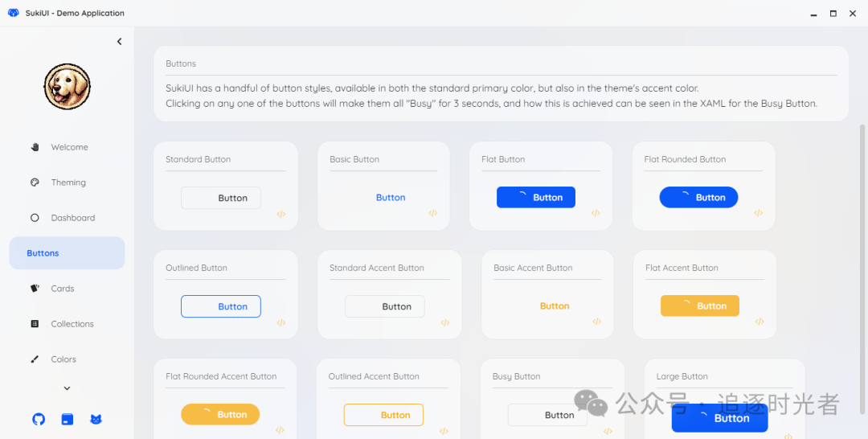View XAML code for Standard Button card
The width and height of the screenshot is (868, 439).
point(281,214)
